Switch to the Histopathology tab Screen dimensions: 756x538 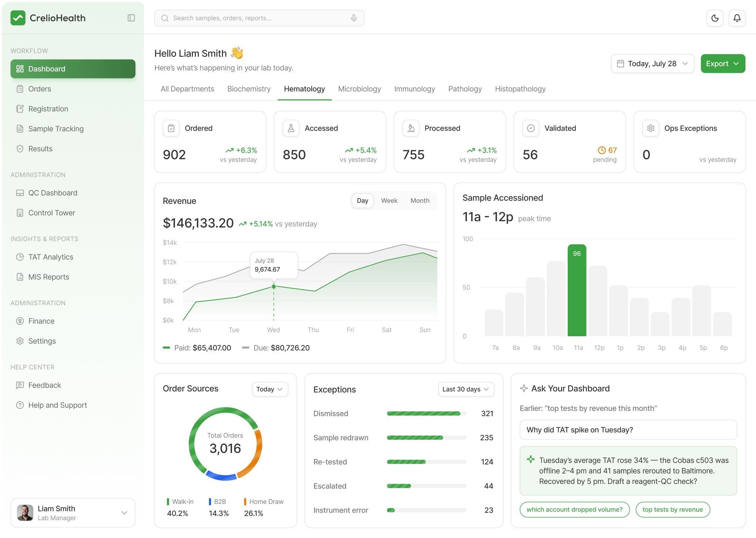tap(520, 89)
